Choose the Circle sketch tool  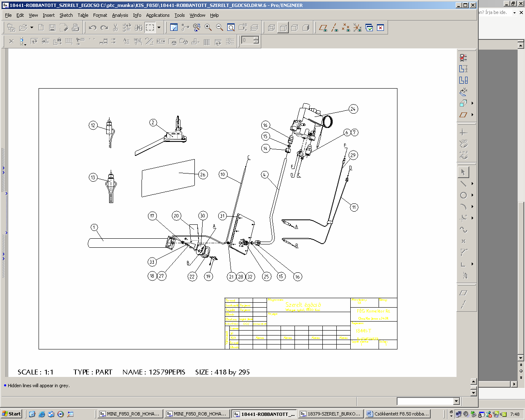[463, 195]
